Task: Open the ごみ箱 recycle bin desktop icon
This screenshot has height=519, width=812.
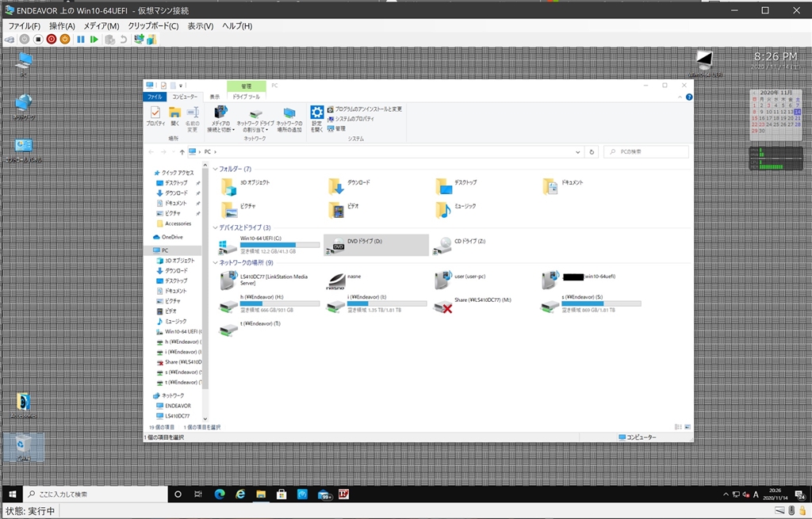Action: 23,448
